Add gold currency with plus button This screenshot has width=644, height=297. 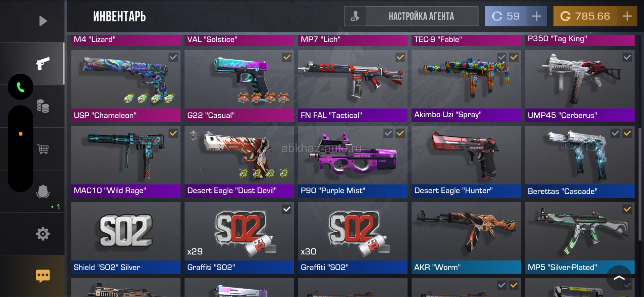point(627,16)
